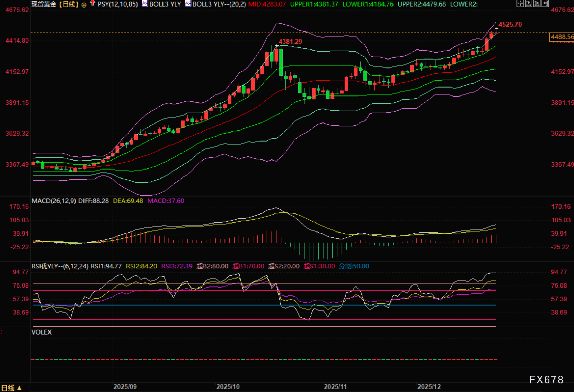Select the PSY(12,10,85) indicator label
574x392 pixels.
[118, 4]
